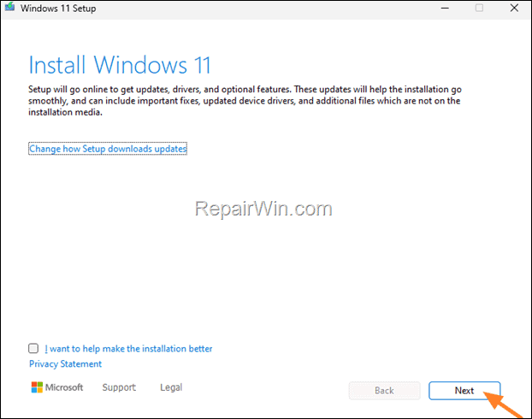Open 'Change how Setup downloads updates' link
Screen dimensions: 532x419
(108, 149)
